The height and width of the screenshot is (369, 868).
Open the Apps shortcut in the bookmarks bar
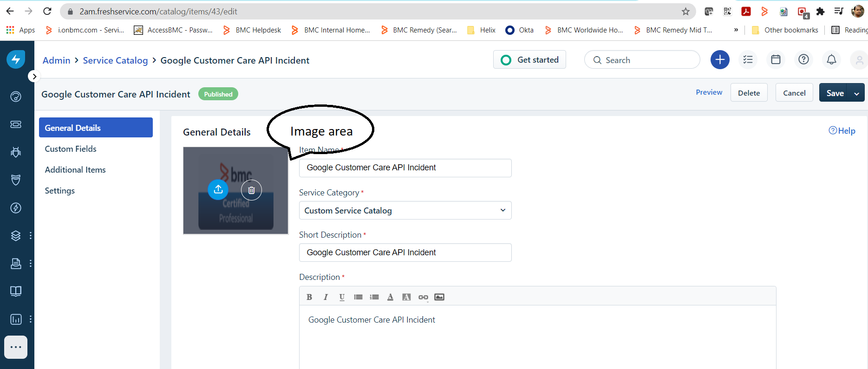click(20, 30)
